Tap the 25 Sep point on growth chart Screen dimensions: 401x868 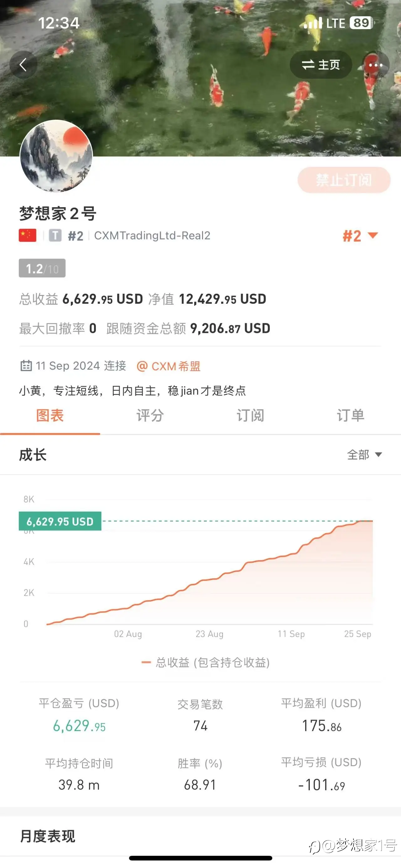click(x=358, y=634)
